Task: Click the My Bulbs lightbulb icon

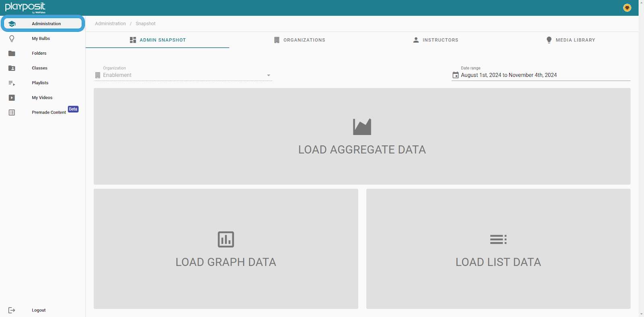Action: (12, 39)
